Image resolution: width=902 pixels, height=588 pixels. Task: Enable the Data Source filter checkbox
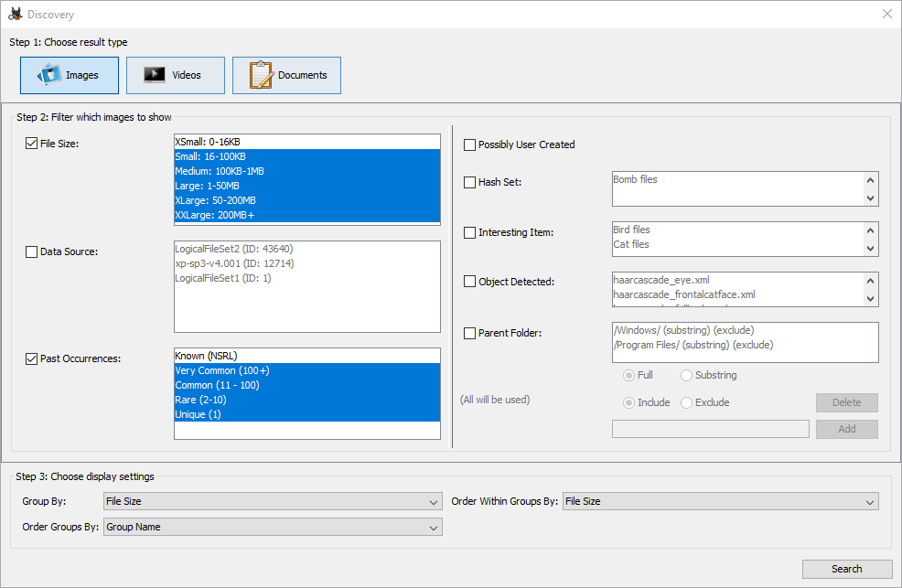tap(32, 251)
